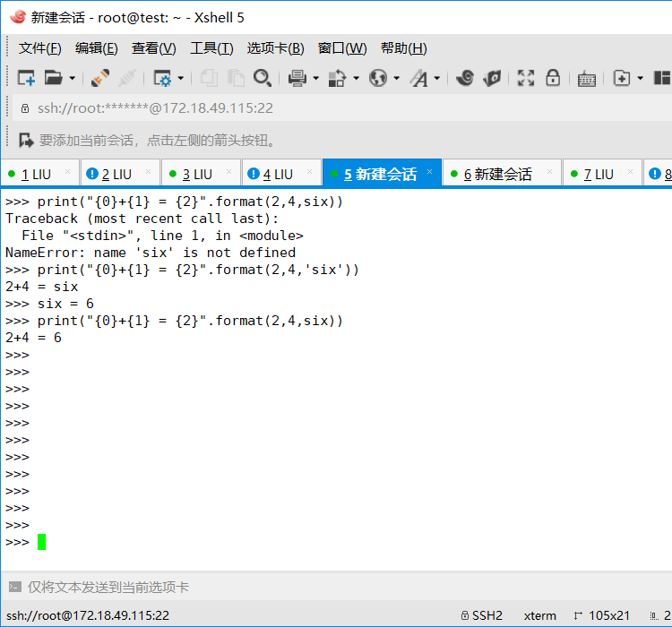Open the 帮助(H) menu
Screen dimensions: 672x627
pyautogui.click(x=404, y=48)
